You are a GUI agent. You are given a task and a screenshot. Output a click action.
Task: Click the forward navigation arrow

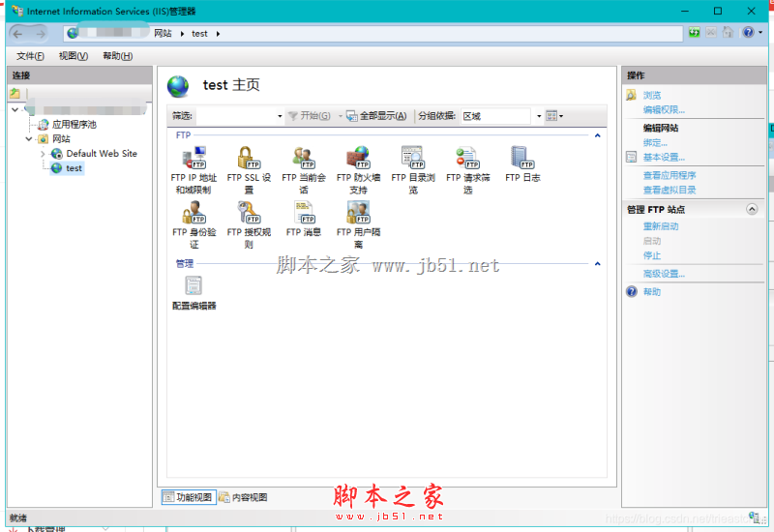(41, 34)
